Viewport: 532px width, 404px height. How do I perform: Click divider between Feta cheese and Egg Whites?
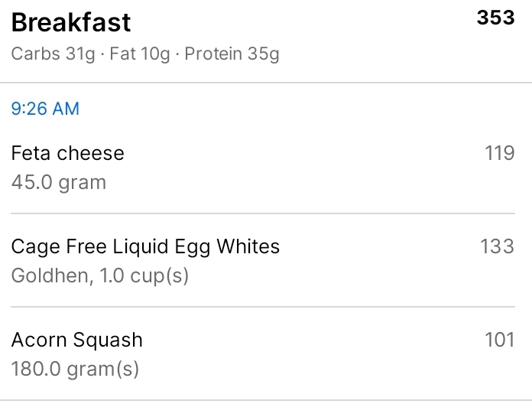266,213
